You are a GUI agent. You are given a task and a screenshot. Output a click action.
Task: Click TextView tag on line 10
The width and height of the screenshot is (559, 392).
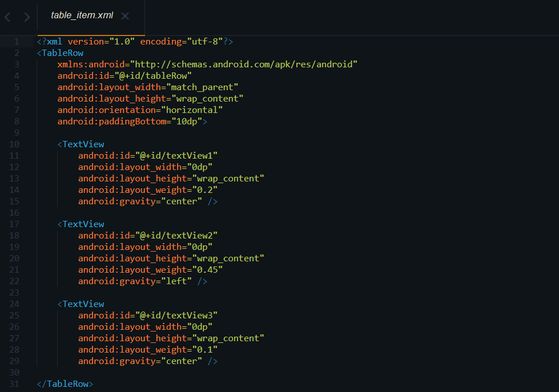click(81, 144)
